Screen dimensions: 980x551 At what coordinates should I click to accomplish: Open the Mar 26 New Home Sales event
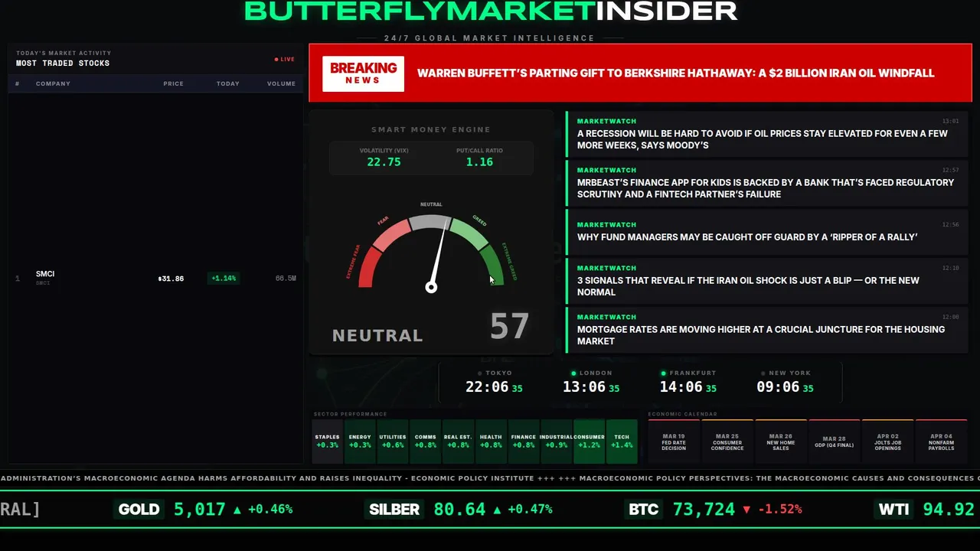(x=781, y=442)
